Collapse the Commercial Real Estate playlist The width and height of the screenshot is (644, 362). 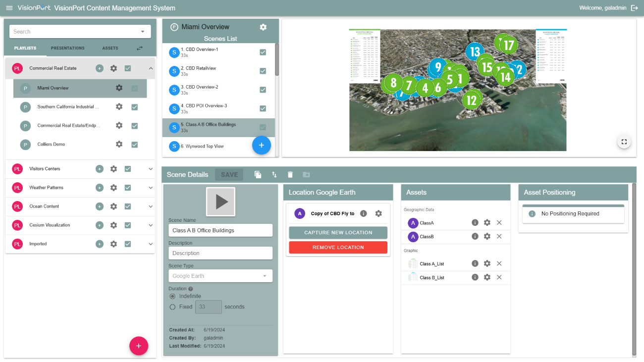151,68
